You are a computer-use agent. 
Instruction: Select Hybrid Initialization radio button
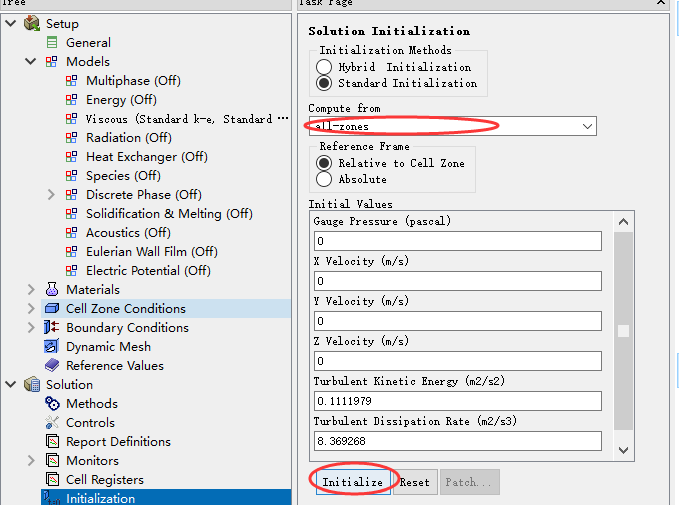point(324,67)
